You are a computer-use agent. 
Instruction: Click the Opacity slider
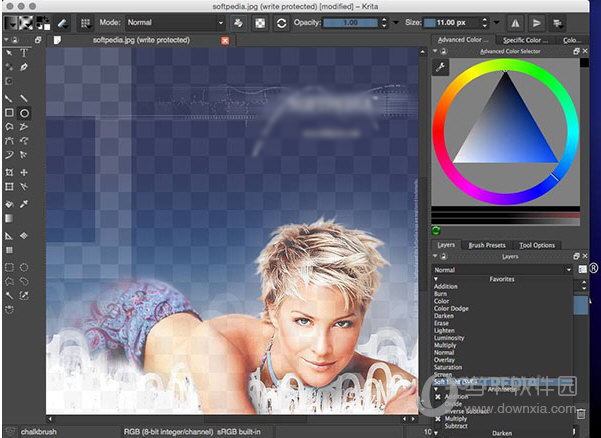tap(351, 23)
